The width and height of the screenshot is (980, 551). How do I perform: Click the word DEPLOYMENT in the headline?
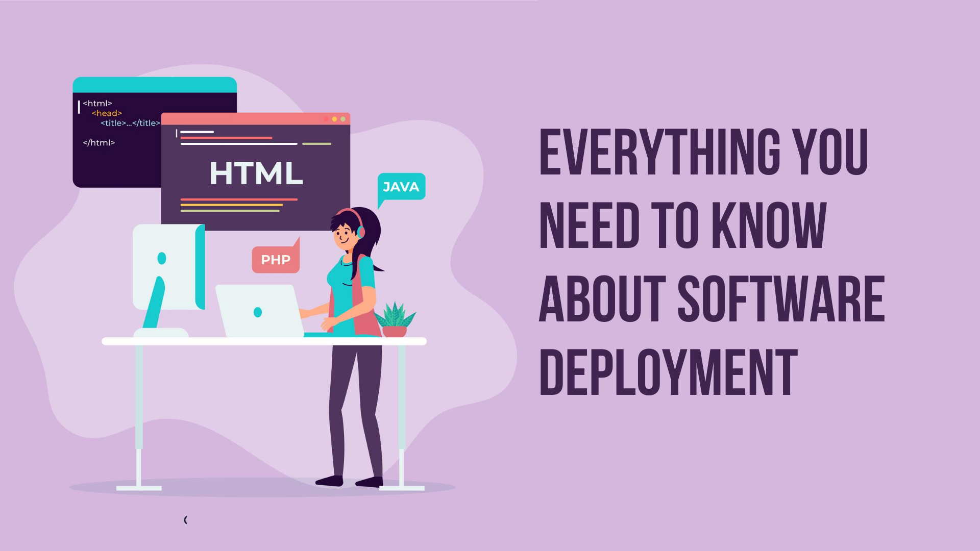668,373
